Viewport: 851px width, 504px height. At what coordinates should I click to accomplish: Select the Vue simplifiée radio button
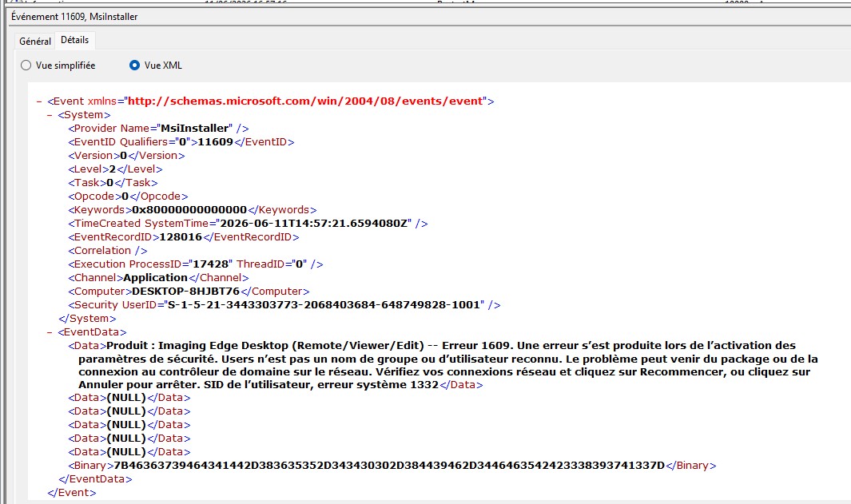pyautogui.click(x=26, y=65)
